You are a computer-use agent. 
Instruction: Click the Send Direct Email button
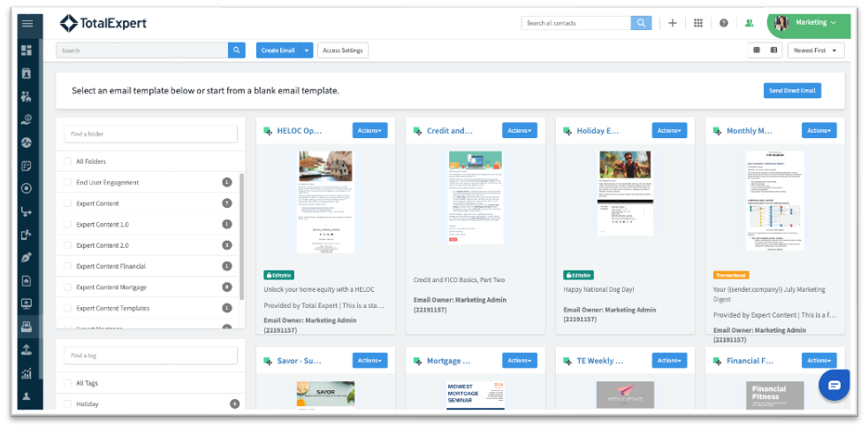[x=792, y=91]
